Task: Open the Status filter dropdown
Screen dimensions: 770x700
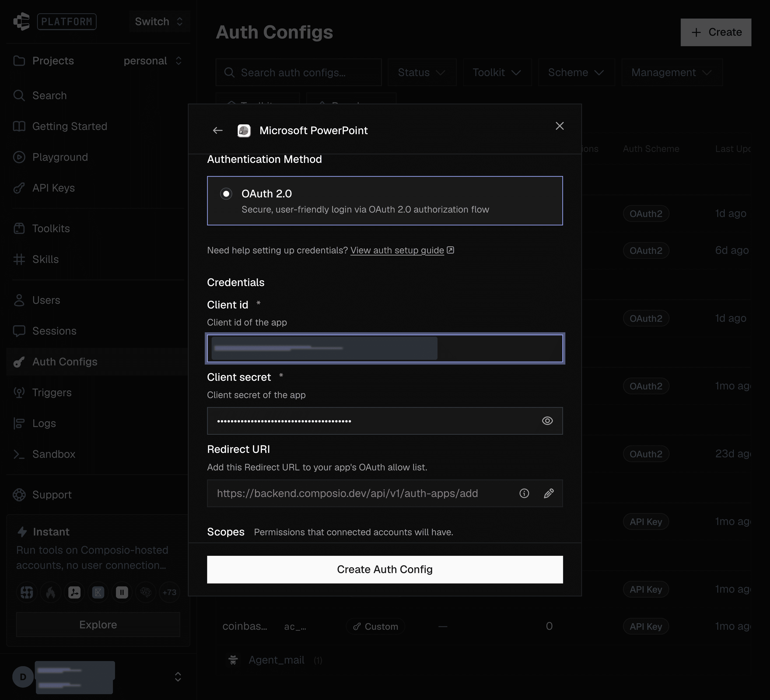Action: [422, 73]
